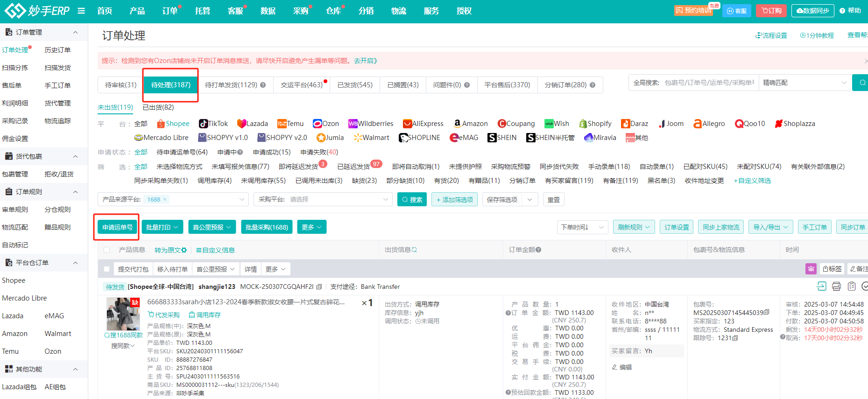Open the 仓库 top menu
Screen dimensions: 868x399
click(333, 11)
